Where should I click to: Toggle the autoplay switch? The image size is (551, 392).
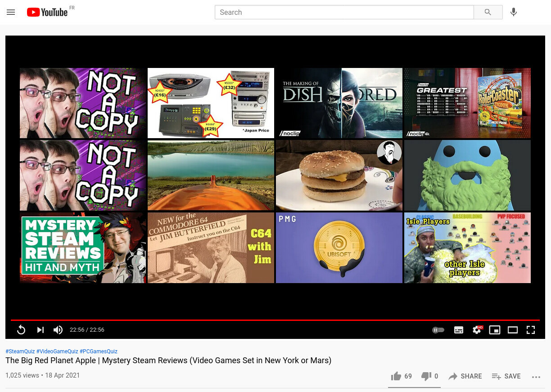(438, 330)
